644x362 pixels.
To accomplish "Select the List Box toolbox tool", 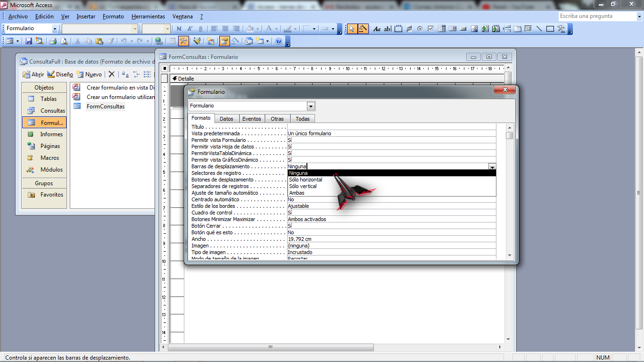I will click(453, 29).
